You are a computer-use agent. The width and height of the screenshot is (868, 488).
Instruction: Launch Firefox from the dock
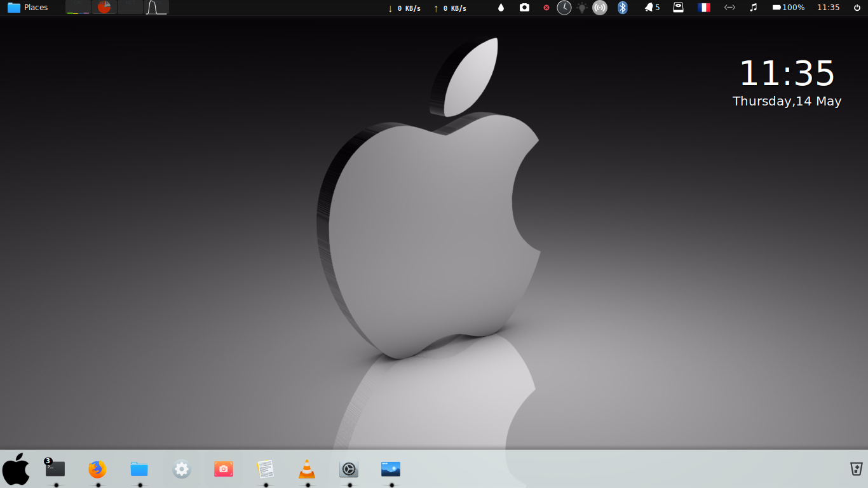coord(97,469)
